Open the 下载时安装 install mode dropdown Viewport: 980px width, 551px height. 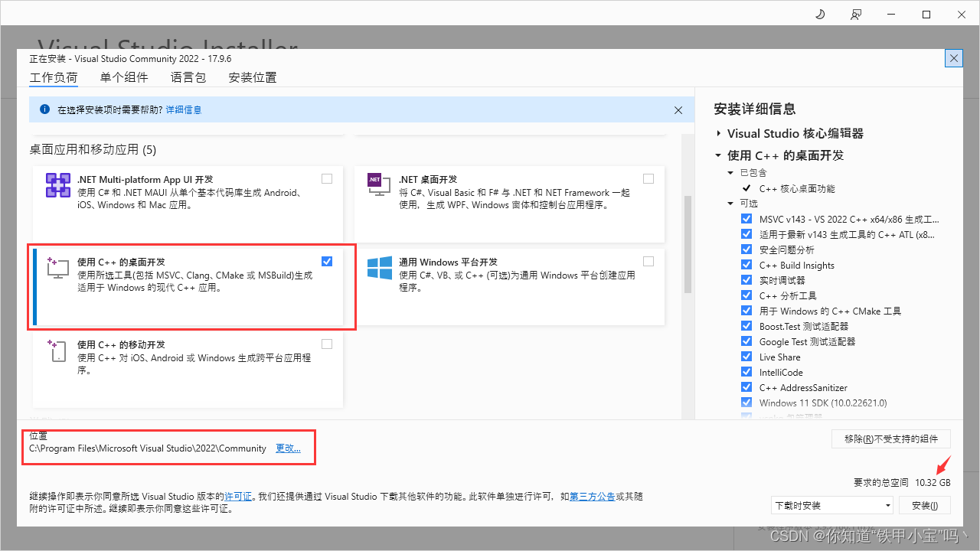click(x=832, y=505)
